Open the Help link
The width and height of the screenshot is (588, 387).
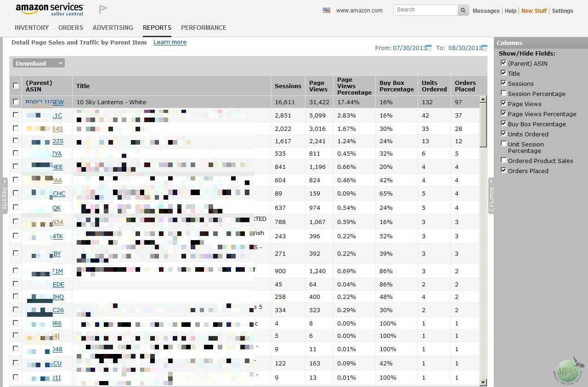click(x=510, y=11)
